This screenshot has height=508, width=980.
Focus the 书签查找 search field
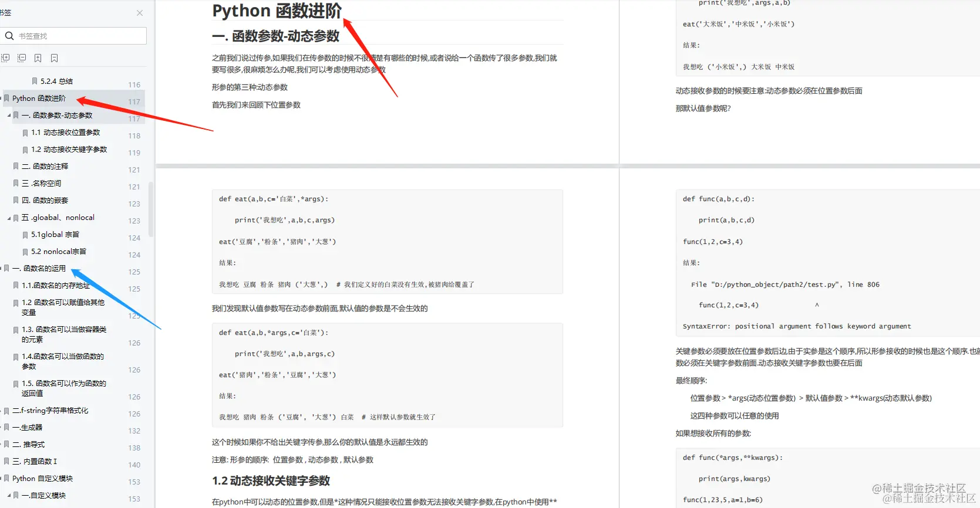[x=73, y=36]
